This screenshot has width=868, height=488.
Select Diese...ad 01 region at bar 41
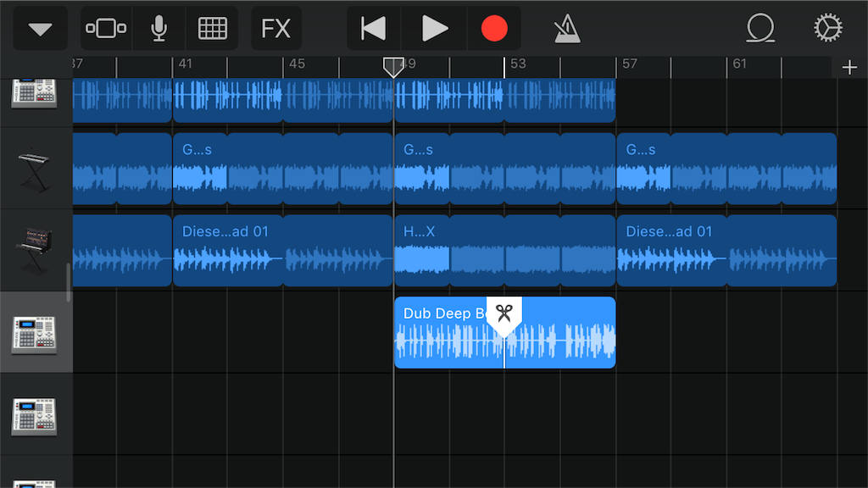[283, 251]
